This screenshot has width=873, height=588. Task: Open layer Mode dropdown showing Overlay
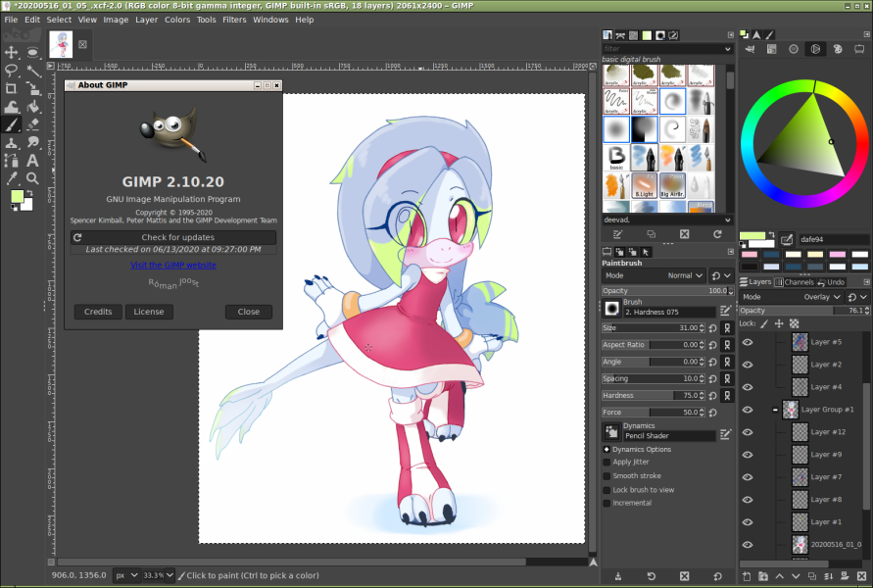pyautogui.click(x=791, y=297)
